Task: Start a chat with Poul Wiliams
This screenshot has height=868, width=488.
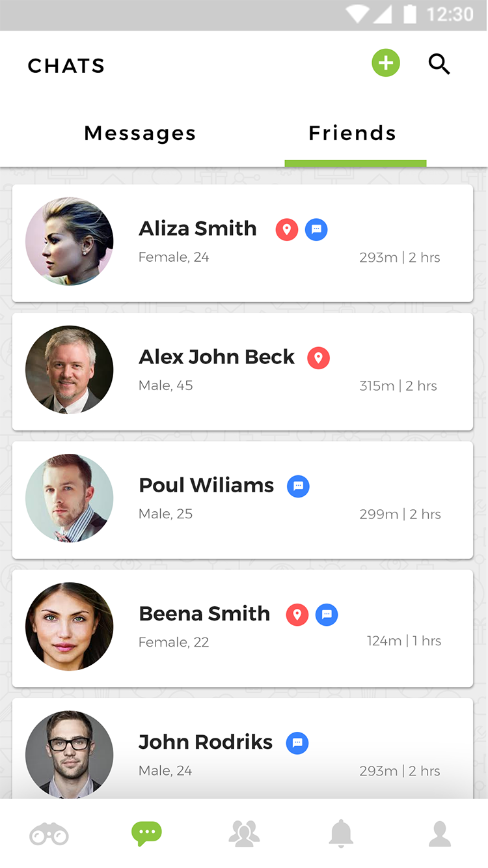Action: click(x=298, y=486)
